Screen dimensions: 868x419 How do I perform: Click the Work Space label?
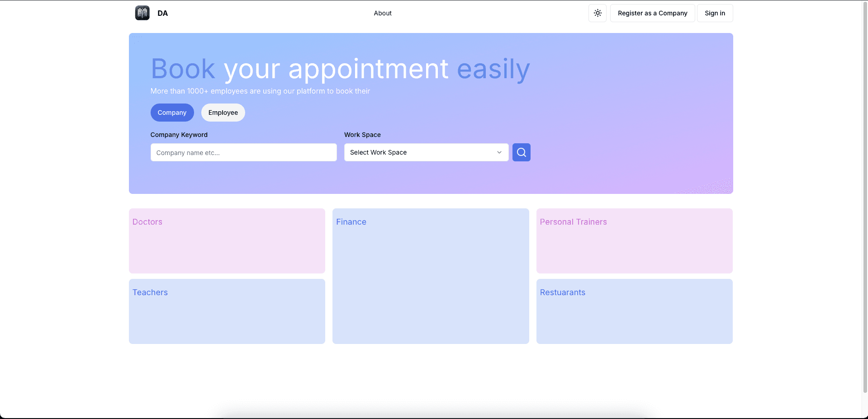pyautogui.click(x=362, y=135)
